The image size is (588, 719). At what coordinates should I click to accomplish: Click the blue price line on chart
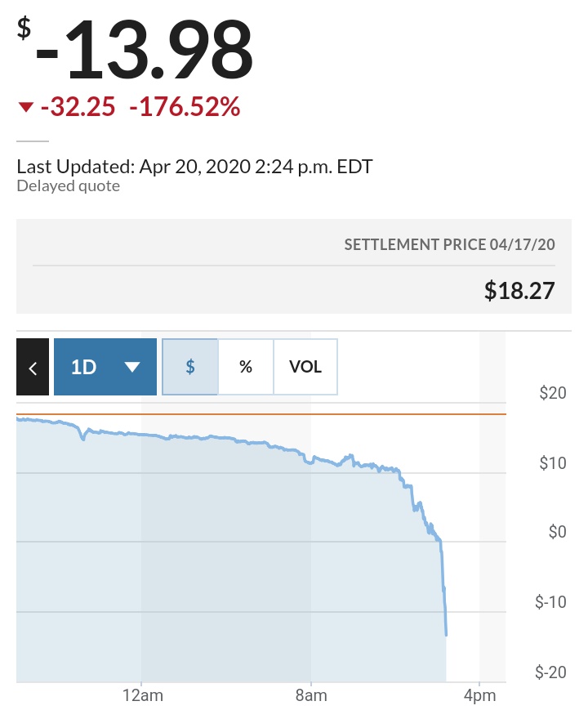(x=245, y=442)
